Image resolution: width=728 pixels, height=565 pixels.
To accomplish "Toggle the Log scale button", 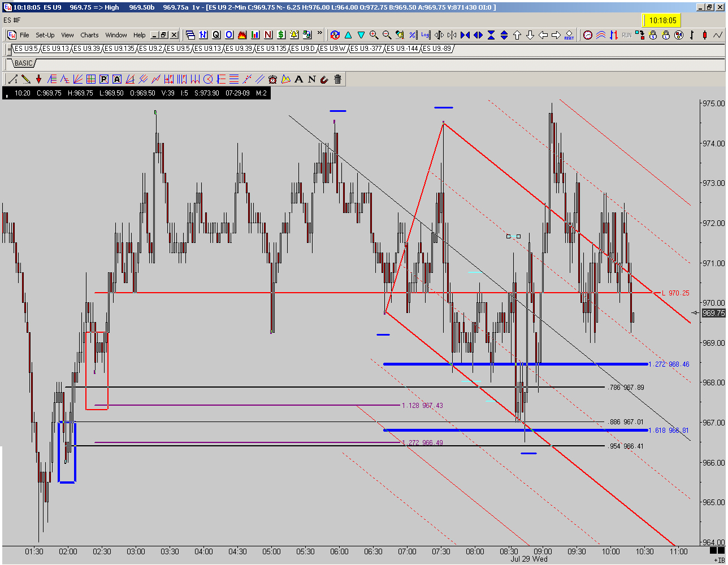I will [426, 35].
